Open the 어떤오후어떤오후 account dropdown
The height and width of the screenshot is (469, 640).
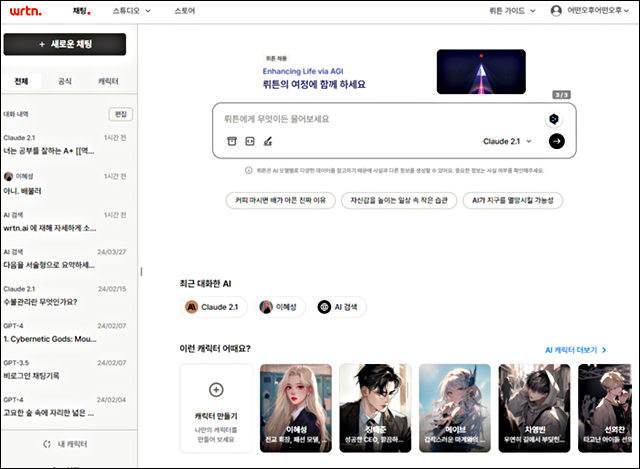pyautogui.click(x=598, y=11)
